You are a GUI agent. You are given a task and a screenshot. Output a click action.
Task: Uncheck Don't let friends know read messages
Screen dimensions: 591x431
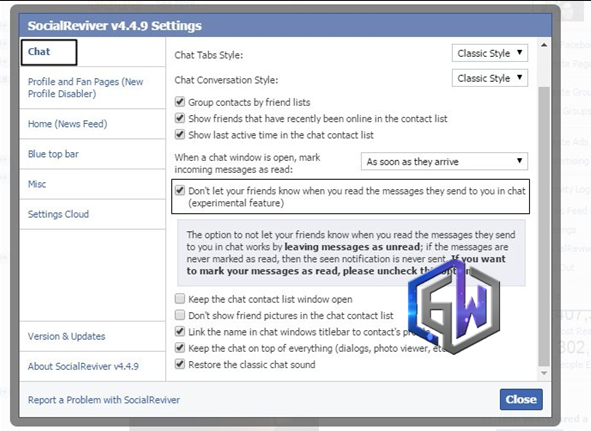tap(180, 190)
